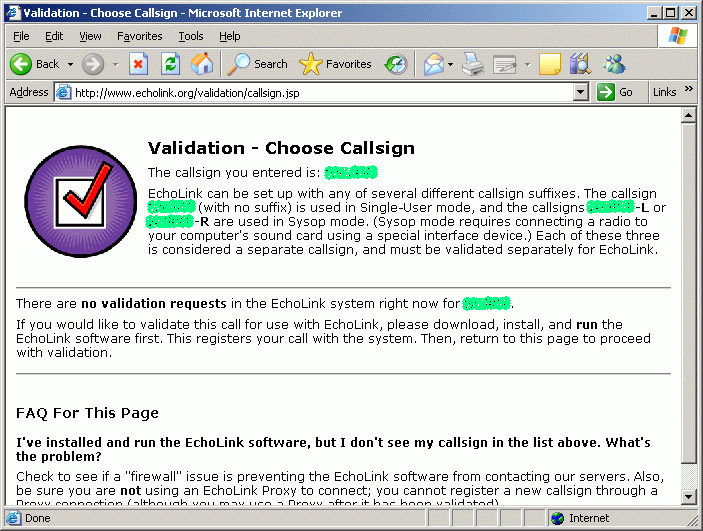Click the Go button

pos(615,92)
